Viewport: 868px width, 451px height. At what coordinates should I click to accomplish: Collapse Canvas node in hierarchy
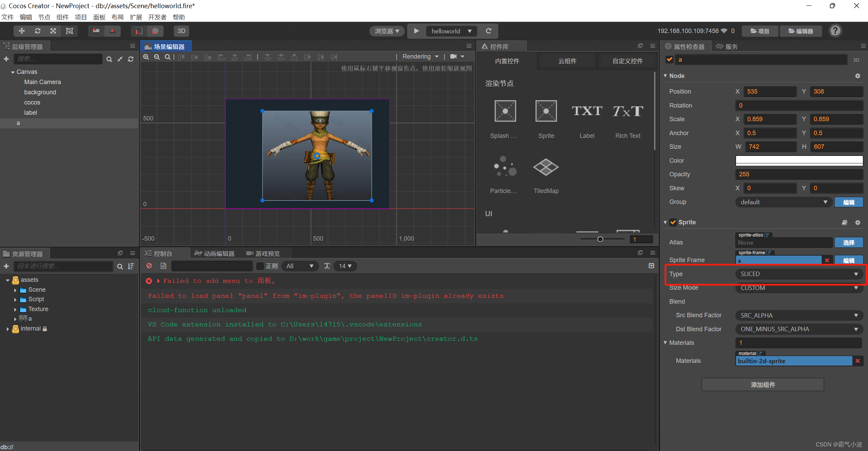13,72
